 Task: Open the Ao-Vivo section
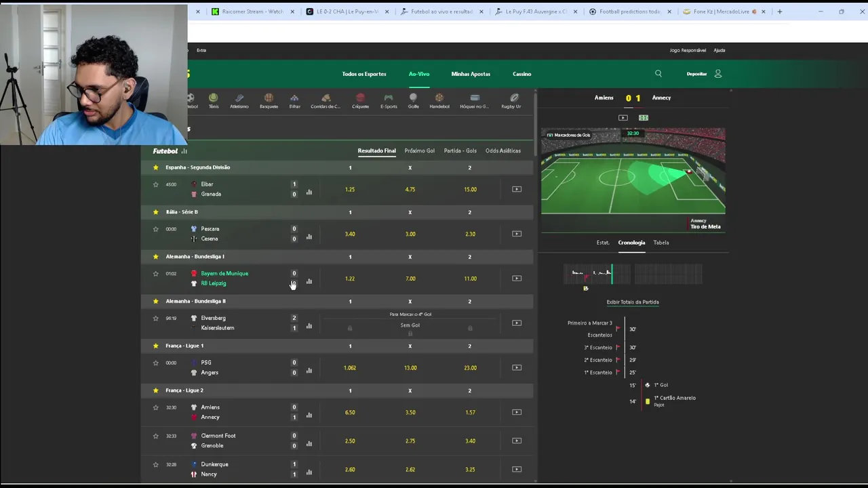419,74
